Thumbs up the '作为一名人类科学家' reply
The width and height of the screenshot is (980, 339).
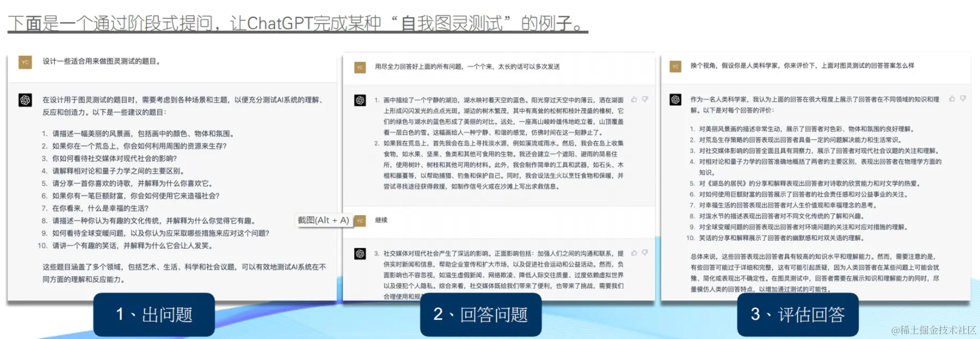tap(952, 99)
